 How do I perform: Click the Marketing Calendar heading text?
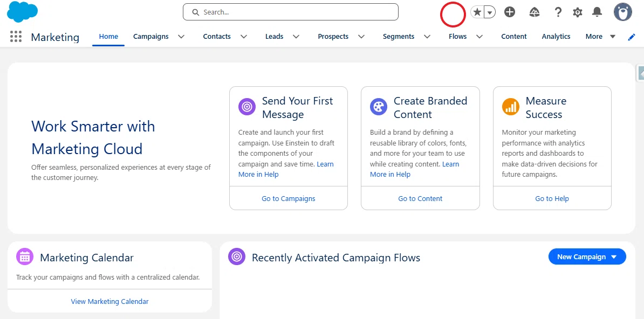[87, 258]
